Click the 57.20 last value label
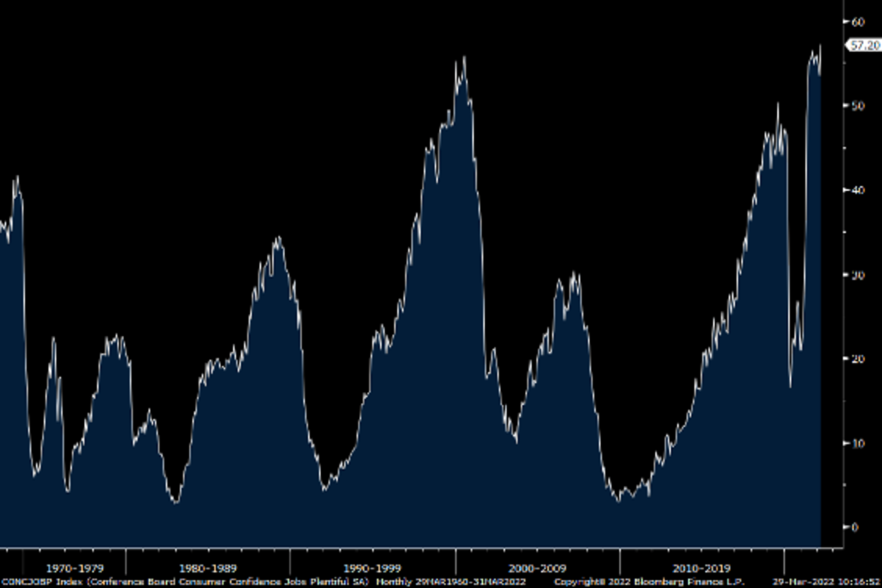882x588 pixels. point(864,46)
